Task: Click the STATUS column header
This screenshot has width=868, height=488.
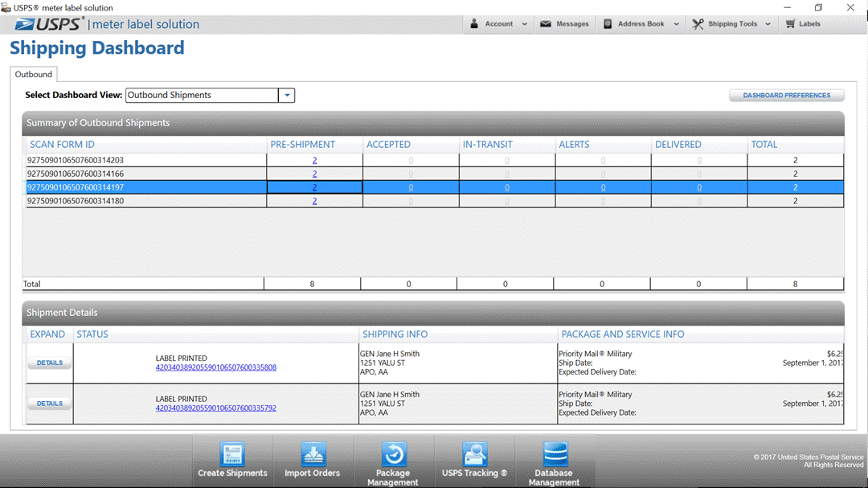Action: (92, 334)
